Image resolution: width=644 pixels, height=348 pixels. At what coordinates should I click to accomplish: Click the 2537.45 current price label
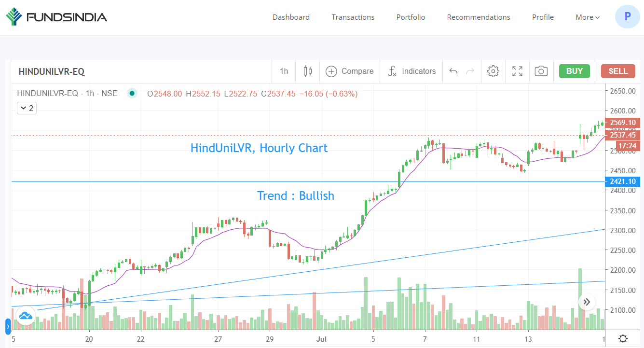(622, 136)
